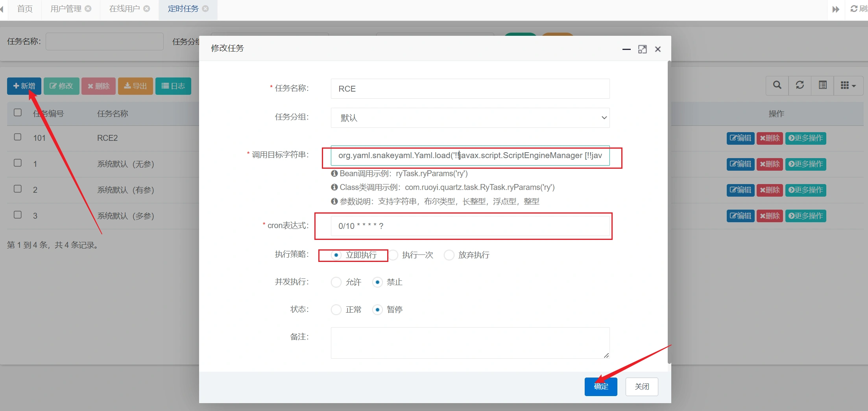Image resolution: width=868 pixels, height=411 pixels.
Task: Open the columns grid dropdown
Action: pyautogui.click(x=848, y=85)
